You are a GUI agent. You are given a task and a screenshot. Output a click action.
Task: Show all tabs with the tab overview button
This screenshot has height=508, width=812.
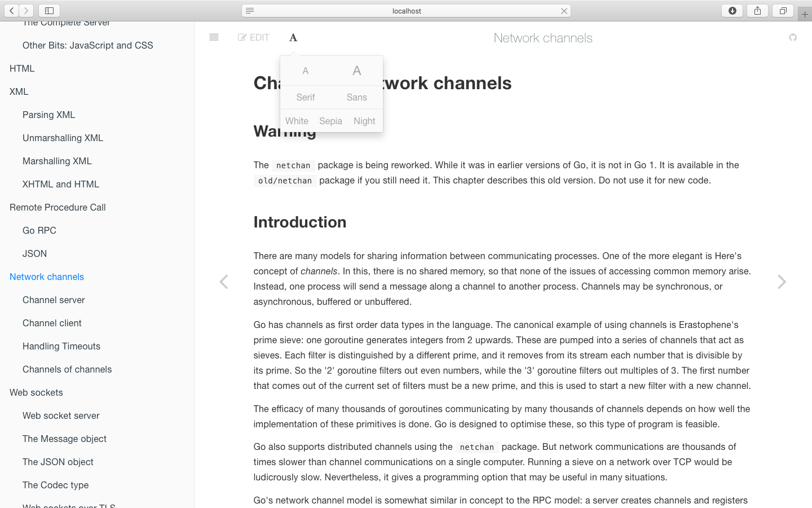click(x=783, y=11)
